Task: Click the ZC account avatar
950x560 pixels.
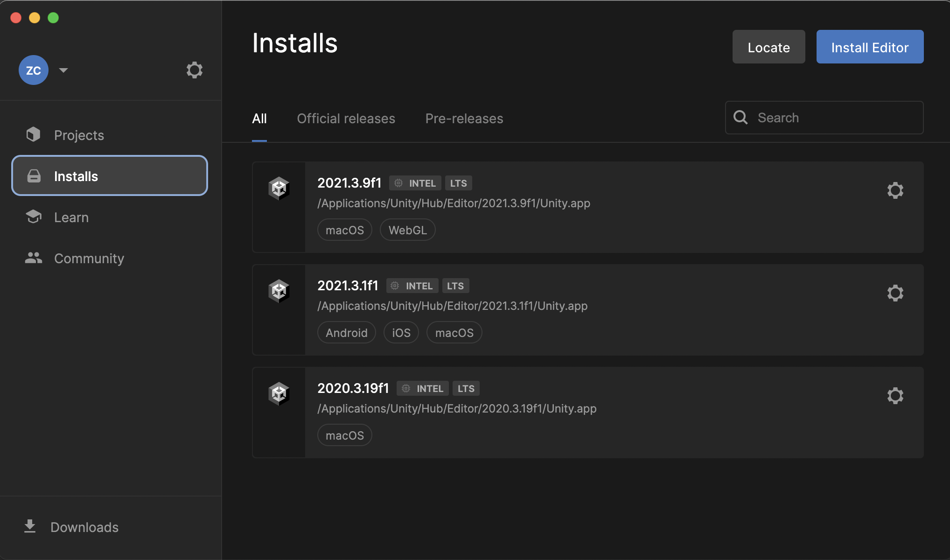Action: click(x=34, y=70)
